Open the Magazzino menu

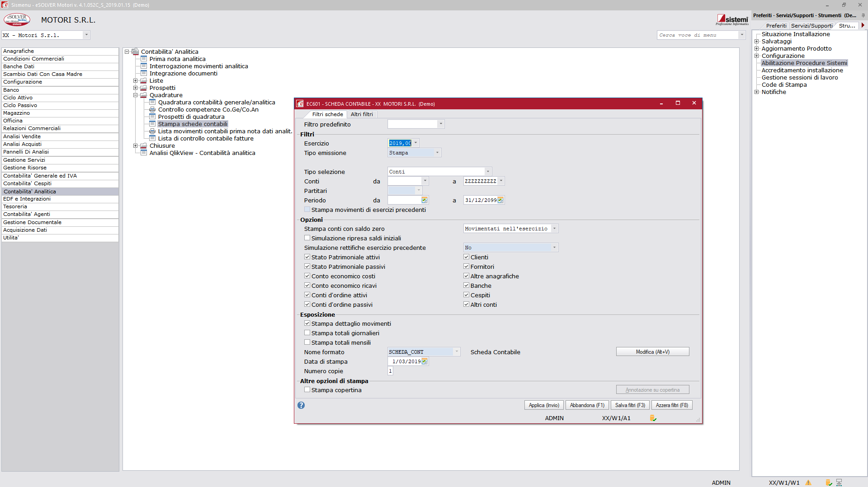60,113
